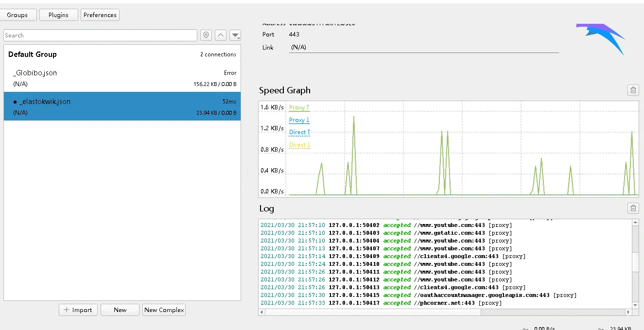Image resolution: width=644 pixels, height=330 pixels.
Task: Click the Import button
Action: click(x=78, y=310)
